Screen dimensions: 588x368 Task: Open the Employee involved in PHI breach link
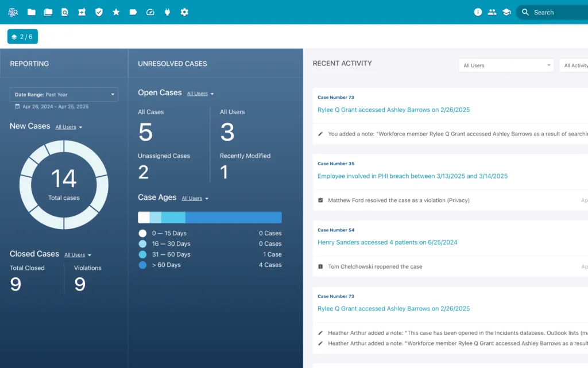[x=412, y=176]
